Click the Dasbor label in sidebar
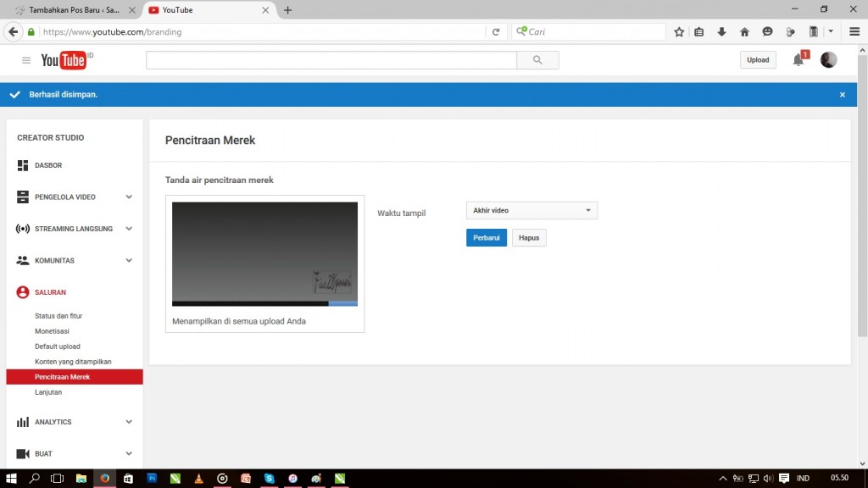The height and width of the screenshot is (488, 868). (48, 165)
